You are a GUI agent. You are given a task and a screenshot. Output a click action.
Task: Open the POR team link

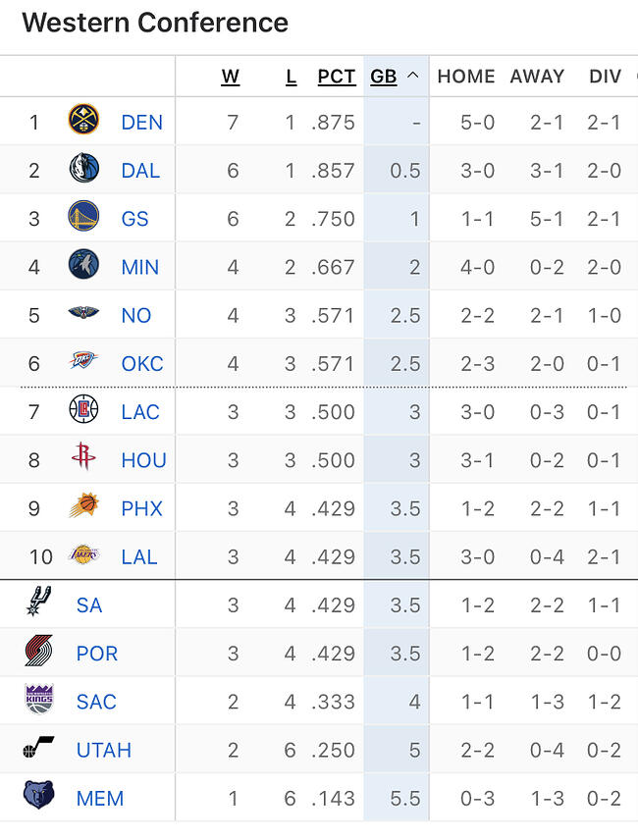[97, 653]
